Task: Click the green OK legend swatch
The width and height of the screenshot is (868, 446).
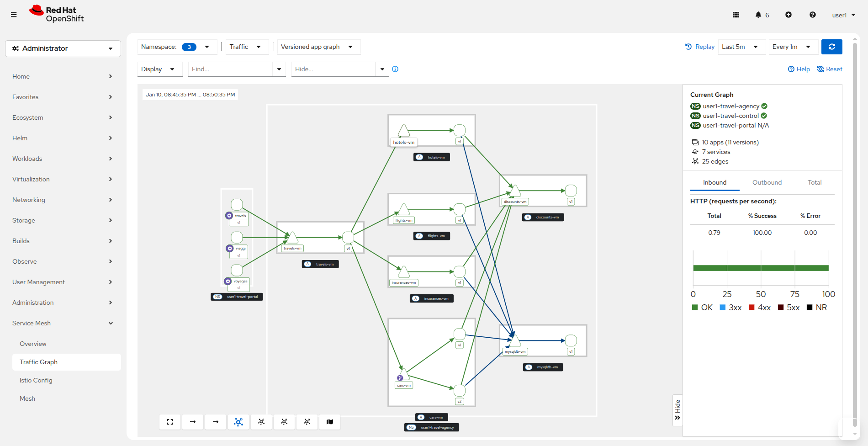Action: pyautogui.click(x=695, y=308)
